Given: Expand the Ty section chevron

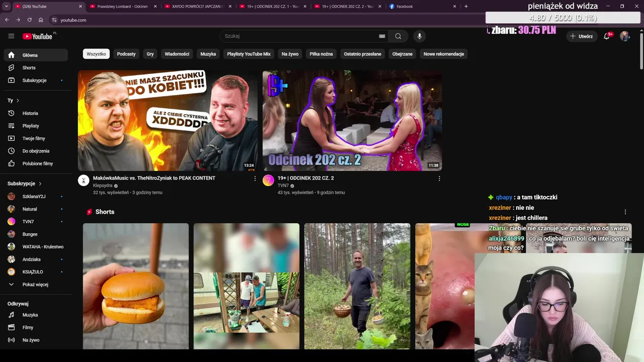Looking at the screenshot, I should [18, 101].
